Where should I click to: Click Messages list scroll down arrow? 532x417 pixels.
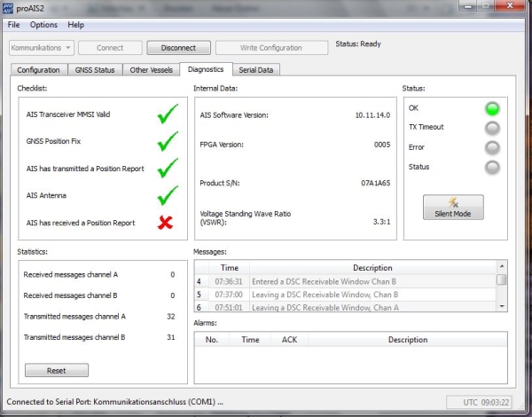[x=502, y=307]
